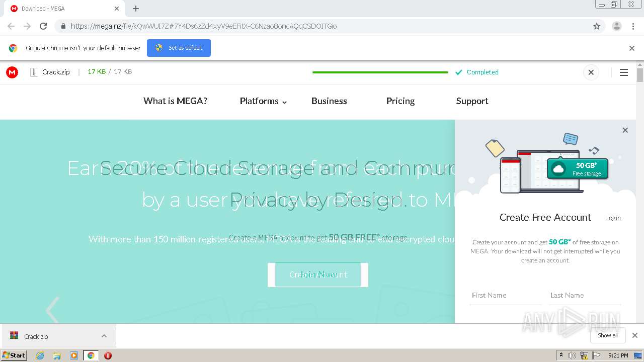Open Internet Explorer from the taskbar
Viewport: 644px width, 362px height.
(x=40, y=355)
